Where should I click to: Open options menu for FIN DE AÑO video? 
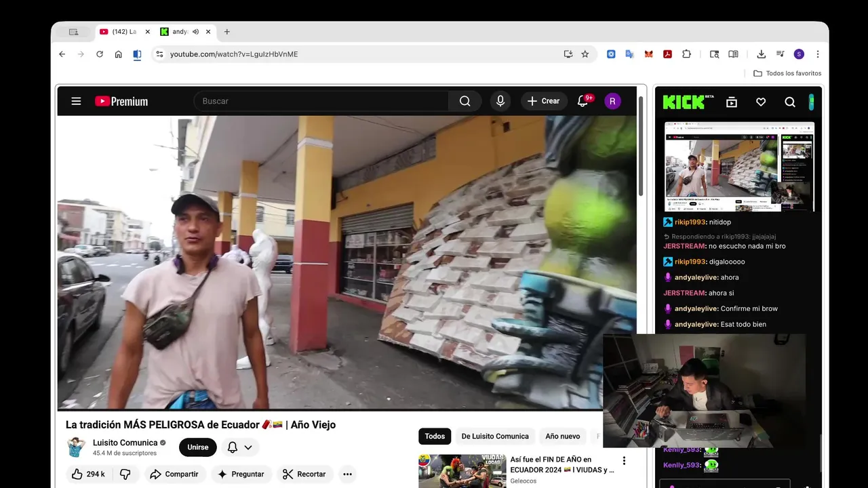(624, 461)
